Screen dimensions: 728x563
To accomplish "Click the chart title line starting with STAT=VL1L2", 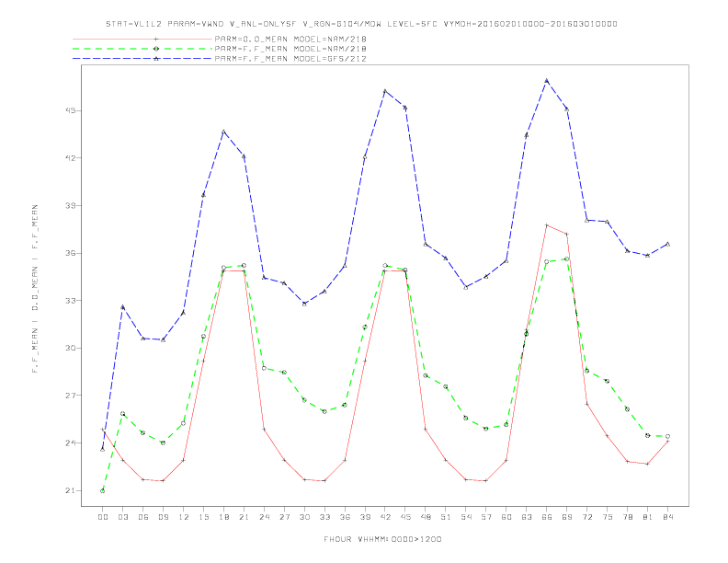I will click(361, 24).
